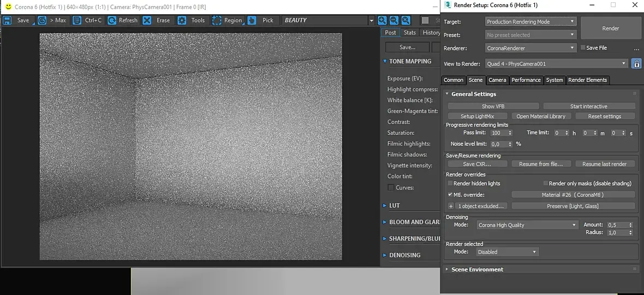Expand the Scene Environment rollout

click(477, 269)
